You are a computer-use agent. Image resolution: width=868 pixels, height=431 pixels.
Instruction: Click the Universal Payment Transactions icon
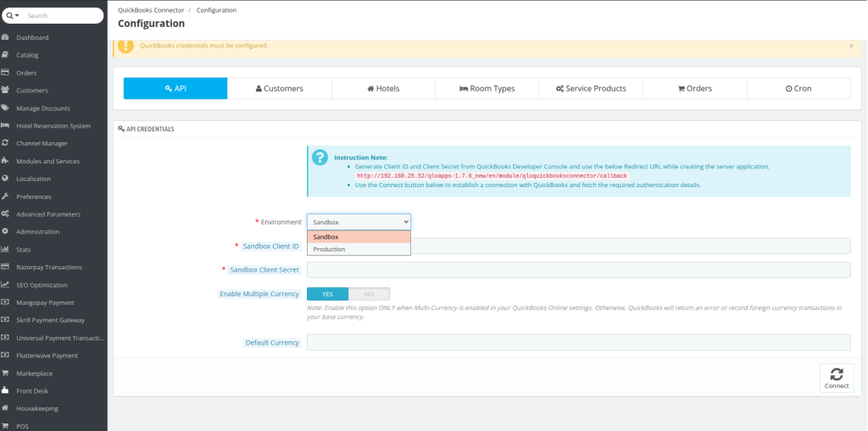click(5, 338)
